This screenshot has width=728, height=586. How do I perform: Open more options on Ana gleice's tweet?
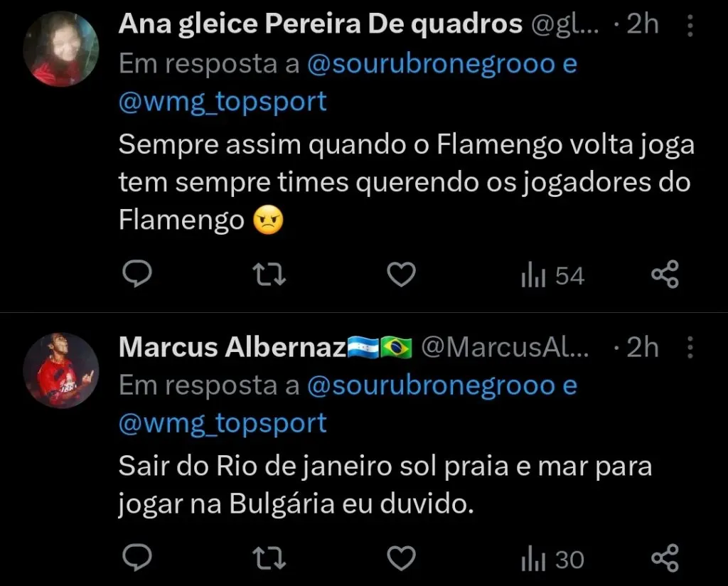tap(690, 26)
